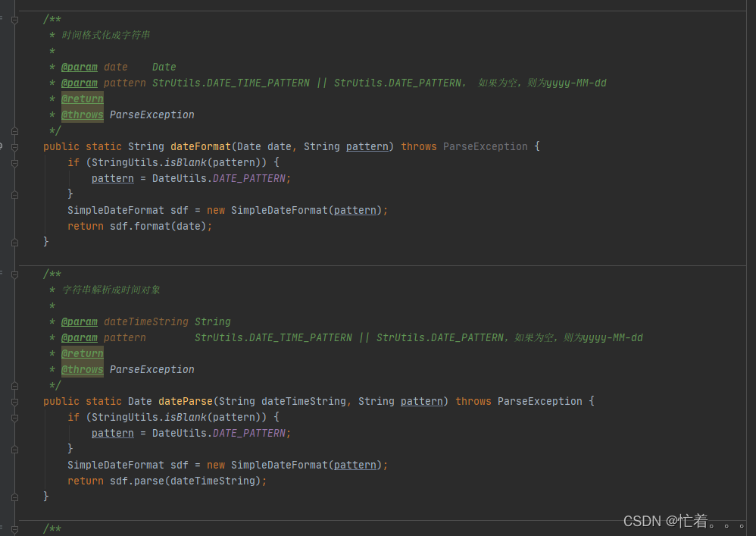This screenshot has width=756, height=536.
Task: Click the 'new' keyword in dateParse body
Action: pyautogui.click(x=216, y=465)
